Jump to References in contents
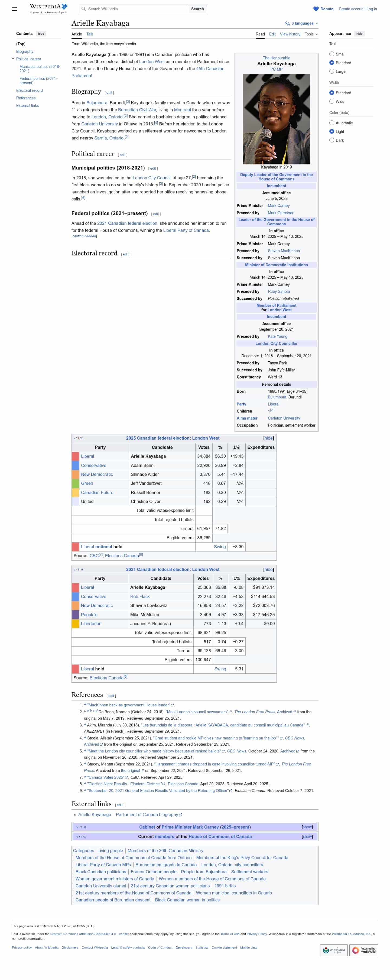Viewport: 390px width, 980px height. tap(26, 98)
